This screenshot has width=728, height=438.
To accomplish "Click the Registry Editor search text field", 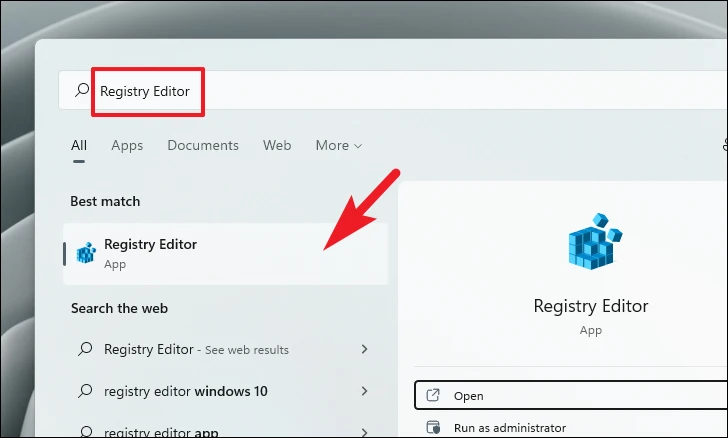I will tap(393, 90).
